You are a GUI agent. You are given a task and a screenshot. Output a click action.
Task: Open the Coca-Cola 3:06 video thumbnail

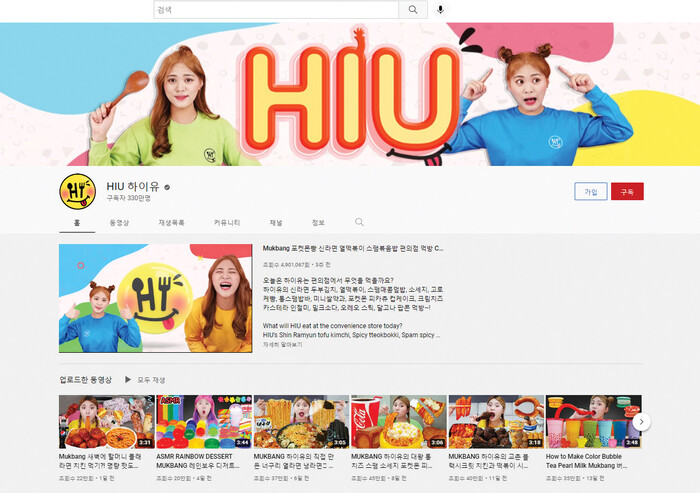click(x=399, y=422)
